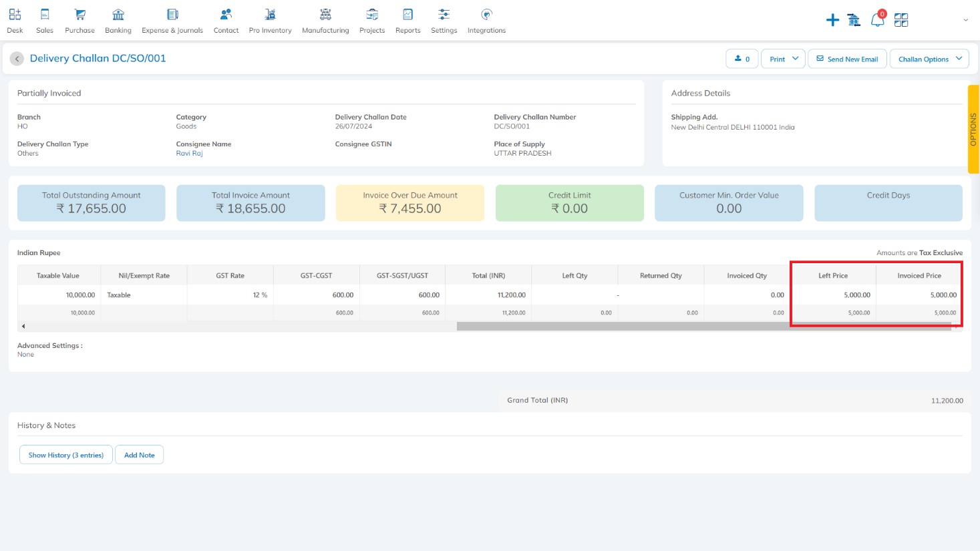Click the Credit Limit card
Screen dimensions: 980x551
tap(569, 203)
